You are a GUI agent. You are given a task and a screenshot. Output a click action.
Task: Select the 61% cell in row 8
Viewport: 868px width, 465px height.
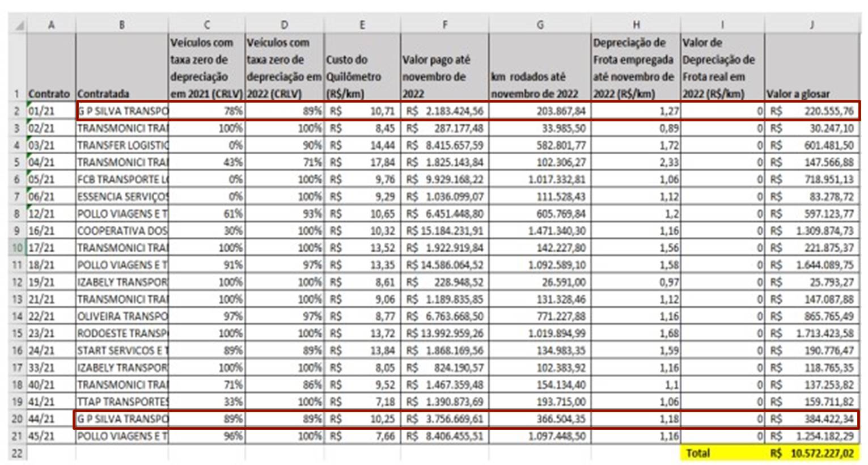[x=207, y=214]
